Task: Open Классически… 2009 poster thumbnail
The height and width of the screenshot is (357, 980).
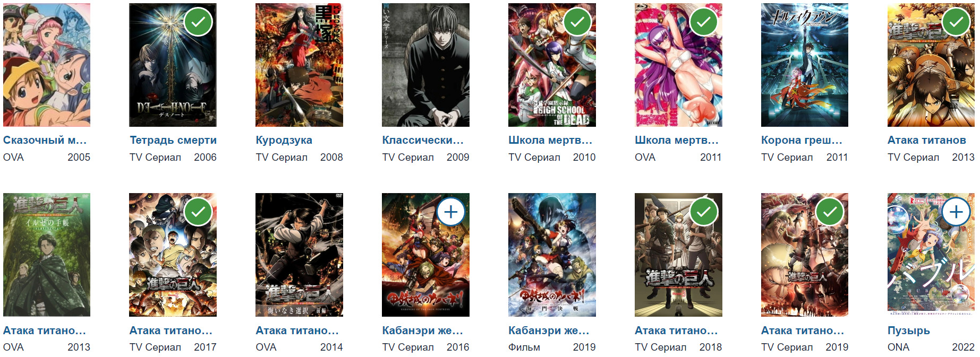Action: click(x=425, y=65)
